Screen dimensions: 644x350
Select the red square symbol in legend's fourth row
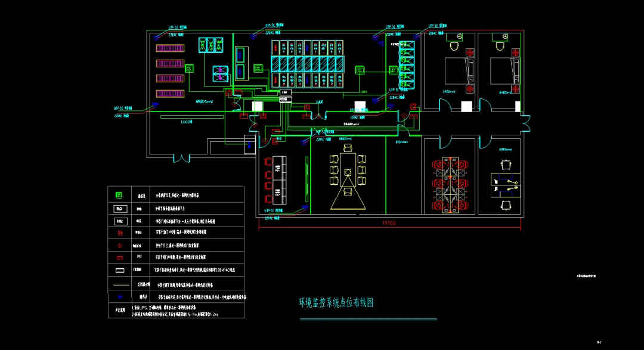click(120, 233)
